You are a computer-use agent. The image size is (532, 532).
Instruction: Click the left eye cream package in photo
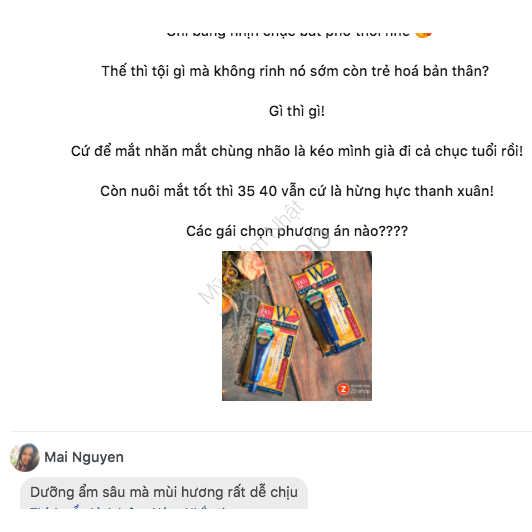pos(270,349)
